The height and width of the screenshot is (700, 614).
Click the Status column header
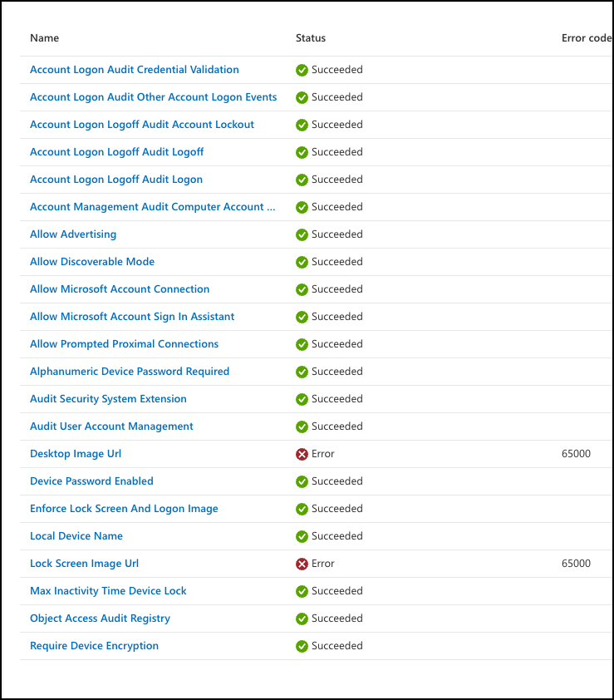tap(311, 38)
